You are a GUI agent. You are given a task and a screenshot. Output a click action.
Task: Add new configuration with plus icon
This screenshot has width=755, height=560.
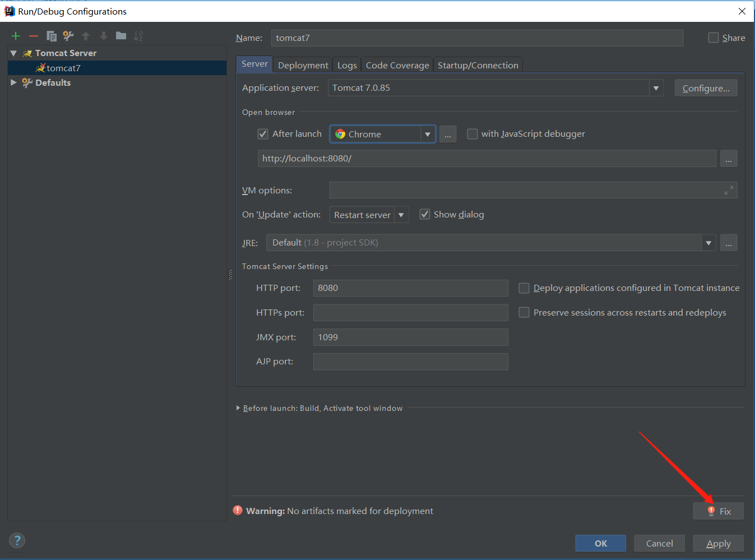click(x=16, y=36)
